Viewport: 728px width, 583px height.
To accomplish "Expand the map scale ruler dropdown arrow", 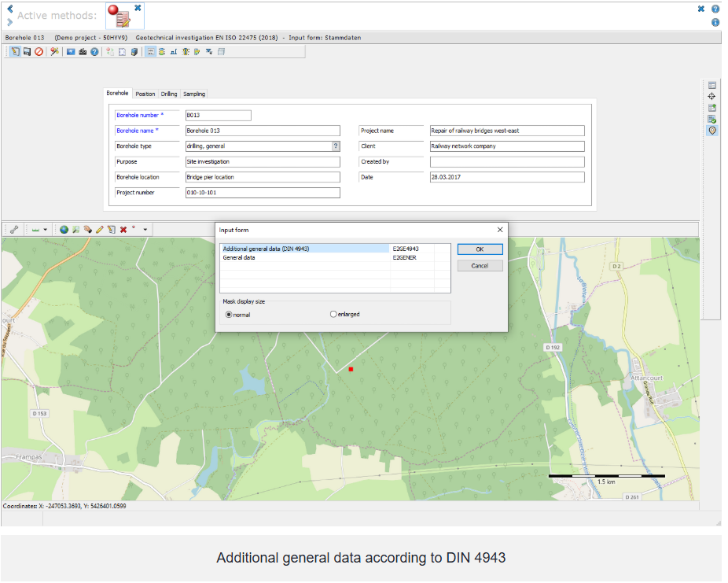I will [45, 231].
